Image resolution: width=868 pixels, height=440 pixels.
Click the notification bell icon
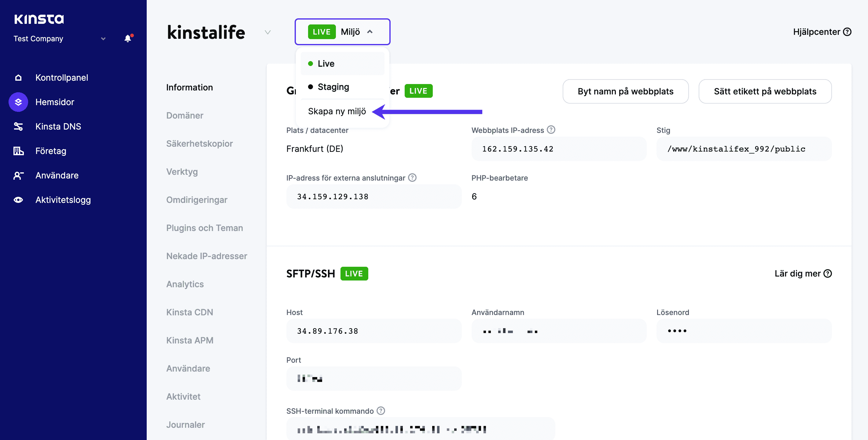(x=128, y=38)
